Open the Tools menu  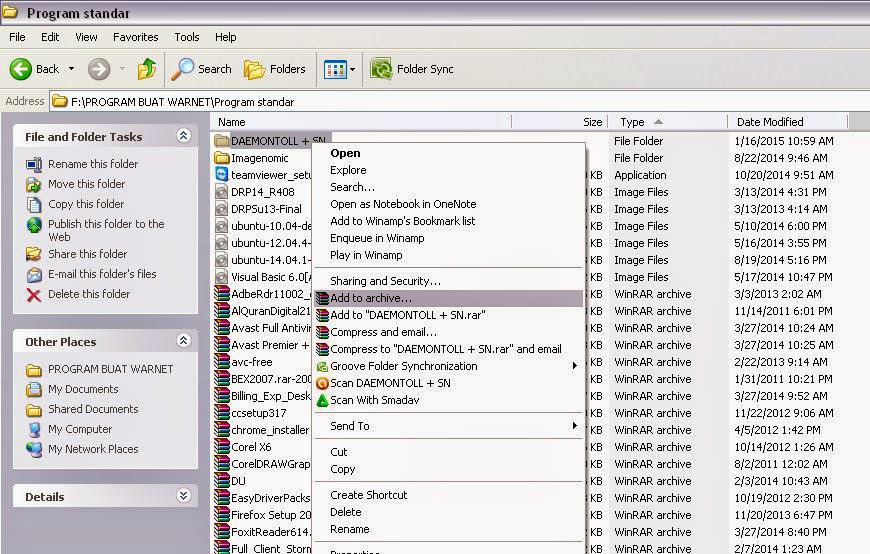coord(186,37)
